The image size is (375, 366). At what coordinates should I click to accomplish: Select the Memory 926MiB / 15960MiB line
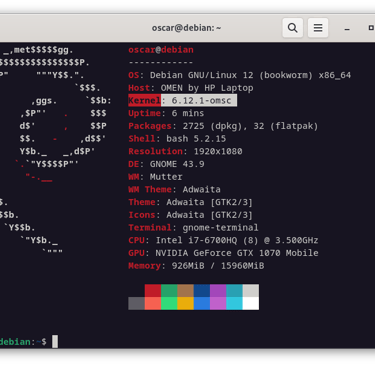pyautogui.click(x=196, y=266)
